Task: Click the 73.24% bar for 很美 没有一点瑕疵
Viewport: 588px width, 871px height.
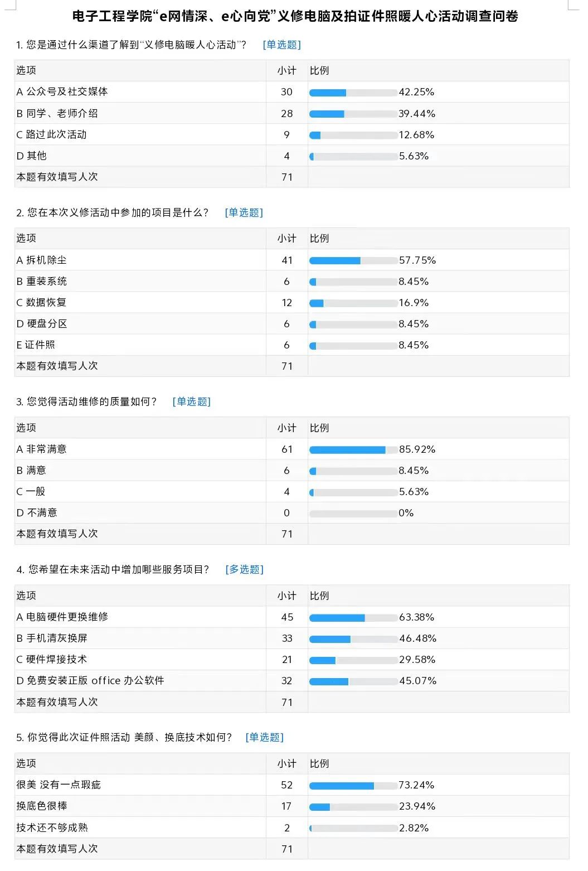Action: 353,785
